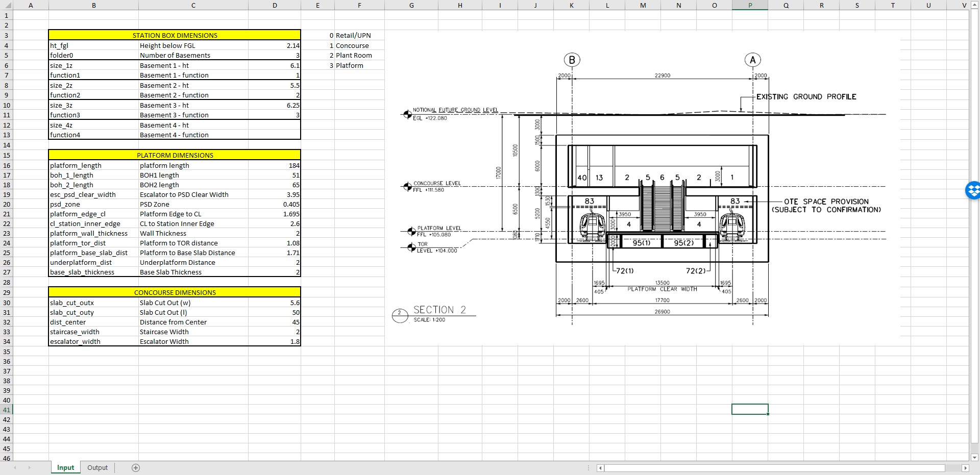Click the CONCOURSE DIMENSIONS yellow header cell

point(174,292)
